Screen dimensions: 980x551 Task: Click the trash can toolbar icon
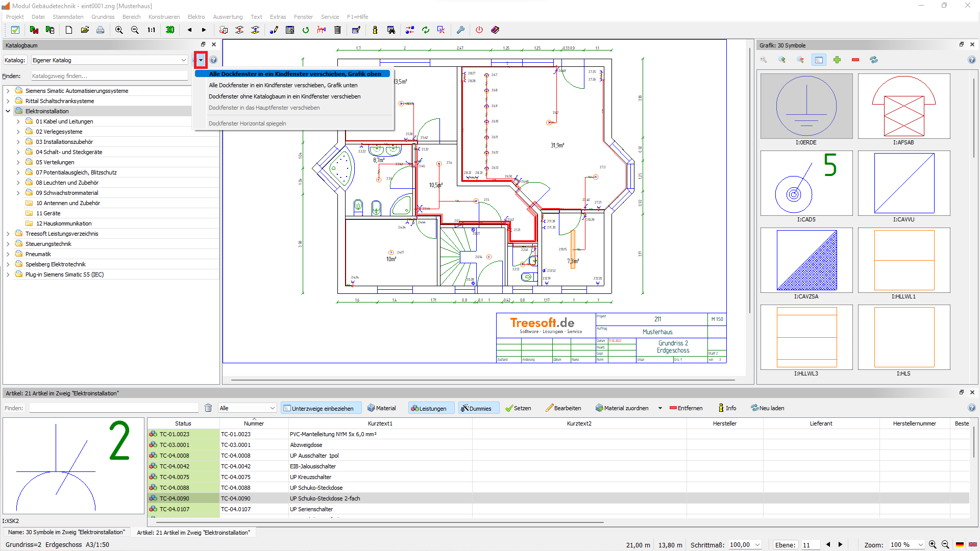tap(337, 30)
